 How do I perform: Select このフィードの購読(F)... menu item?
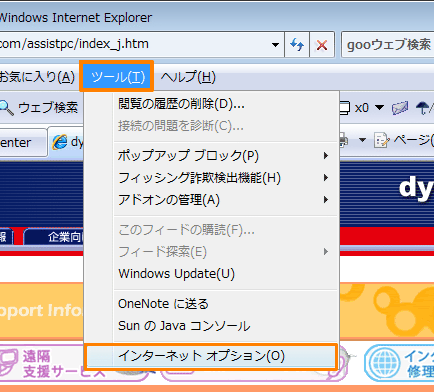[x=211, y=230]
